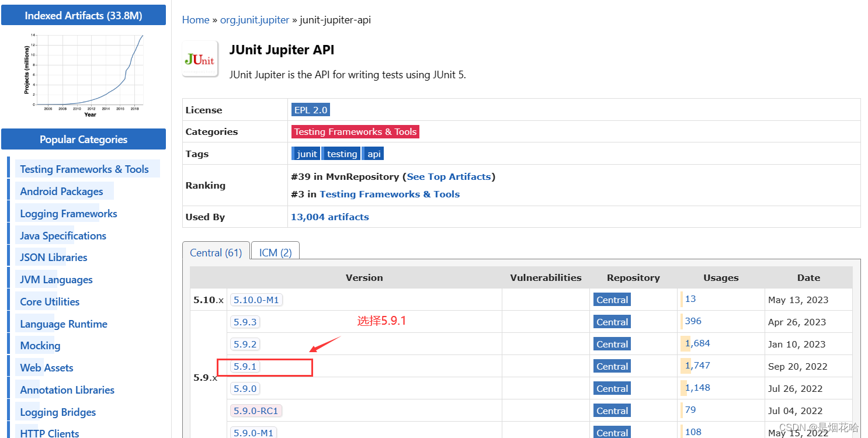The height and width of the screenshot is (438, 868).
Task: Go to Home breadcrumb
Action: (196, 20)
